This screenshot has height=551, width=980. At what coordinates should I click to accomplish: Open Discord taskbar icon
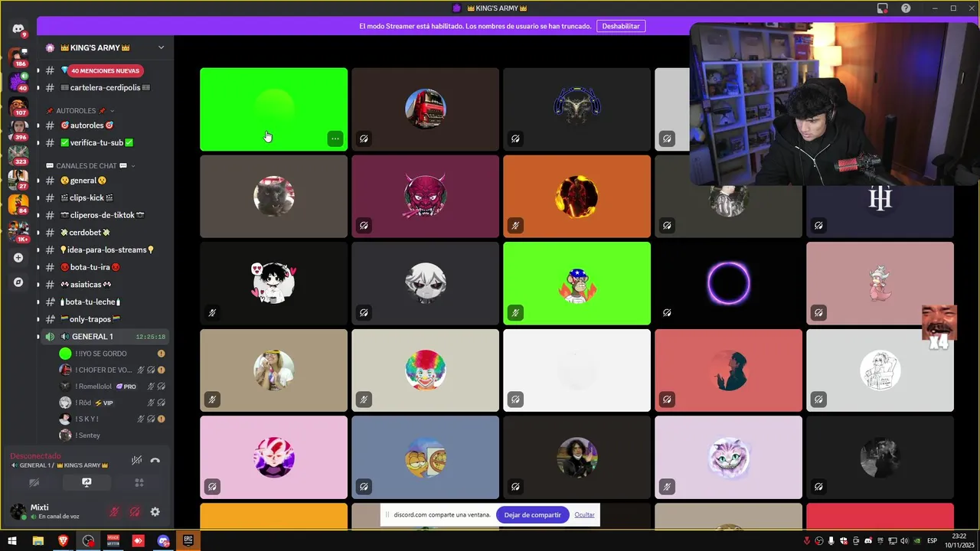point(163,541)
